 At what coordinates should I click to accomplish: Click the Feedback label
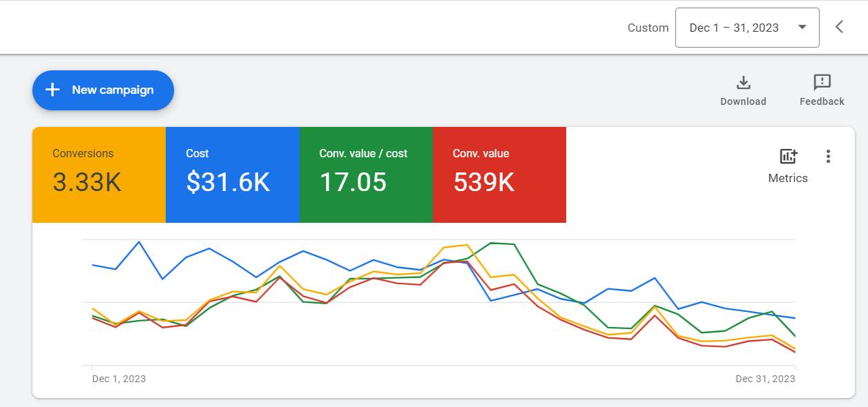point(822,101)
